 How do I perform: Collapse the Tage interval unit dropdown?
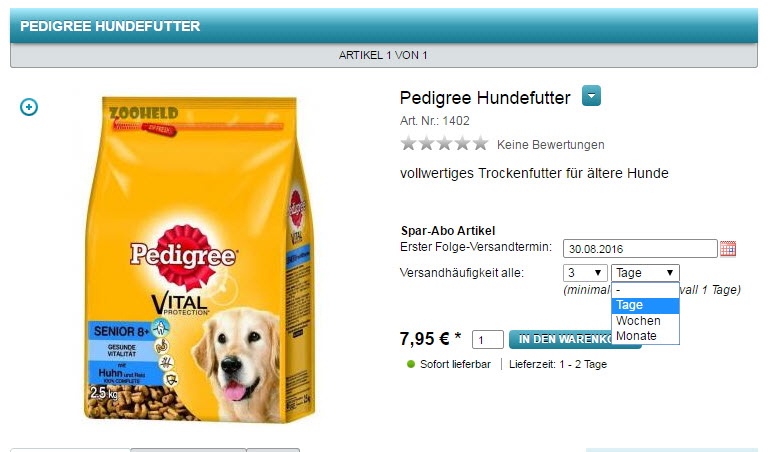[x=645, y=273]
